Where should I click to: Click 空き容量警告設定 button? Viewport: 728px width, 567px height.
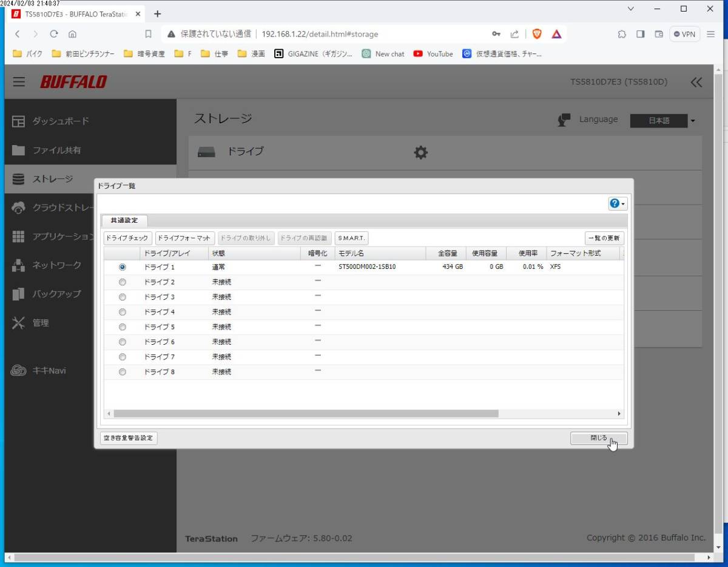(x=129, y=438)
